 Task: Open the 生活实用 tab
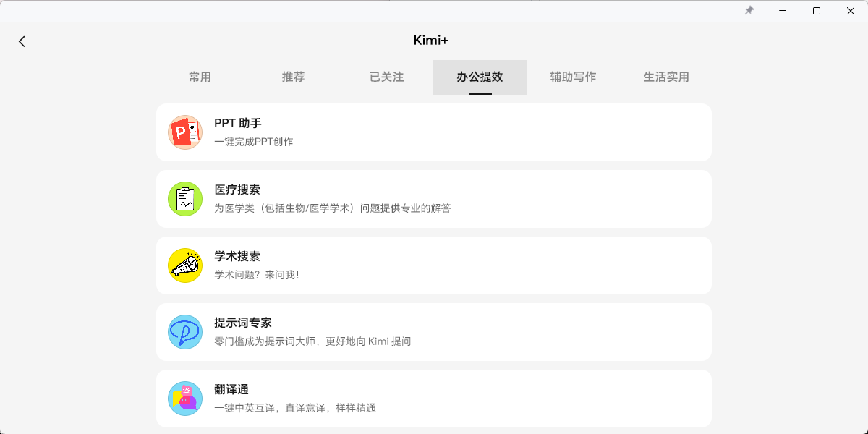point(666,77)
